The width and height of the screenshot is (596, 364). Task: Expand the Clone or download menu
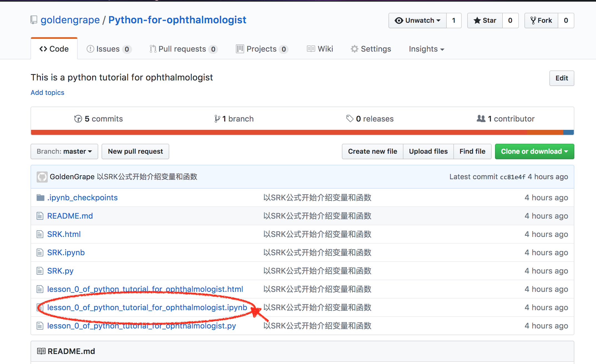(x=534, y=151)
